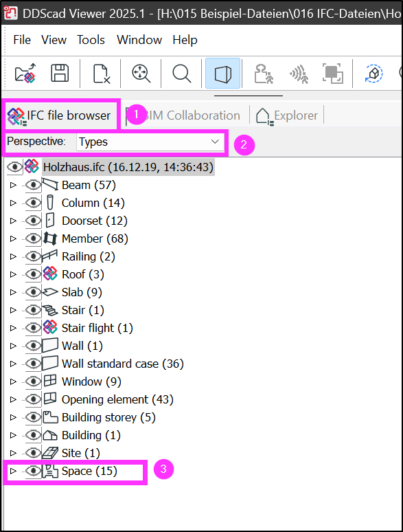This screenshot has height=532, width=403.
Task: Select the Building (1) row
Action: (x=91, y=435)
